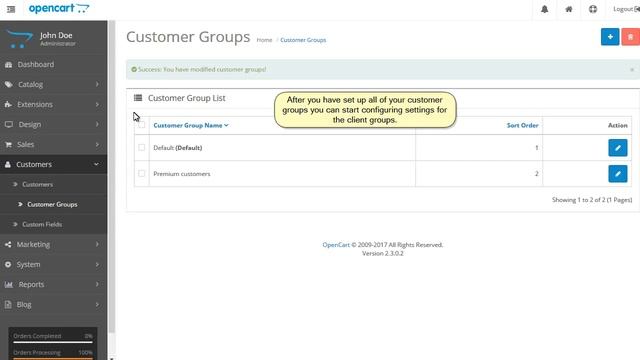Toggle the select-all checkbox in table header

142,124
